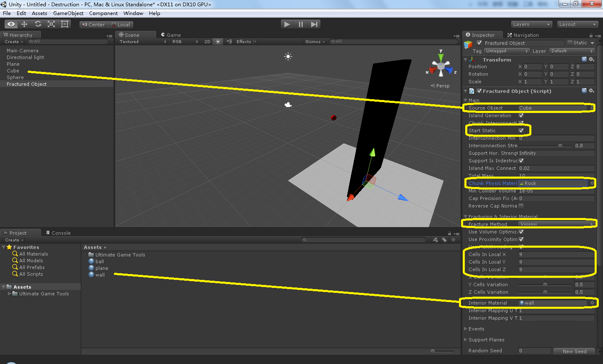Open the Static dropdown arrow
The image size is (603, 364).
[592, 43]
